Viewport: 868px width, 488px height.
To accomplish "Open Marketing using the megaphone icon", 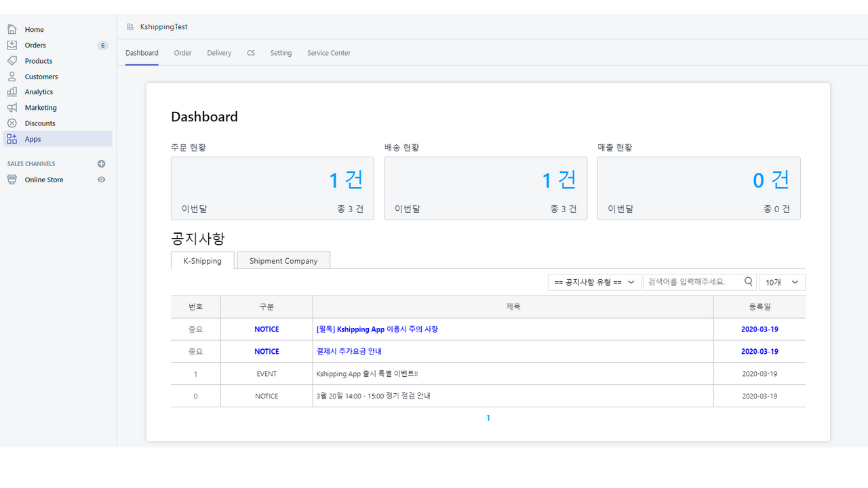I will click(x=12, y=107).
